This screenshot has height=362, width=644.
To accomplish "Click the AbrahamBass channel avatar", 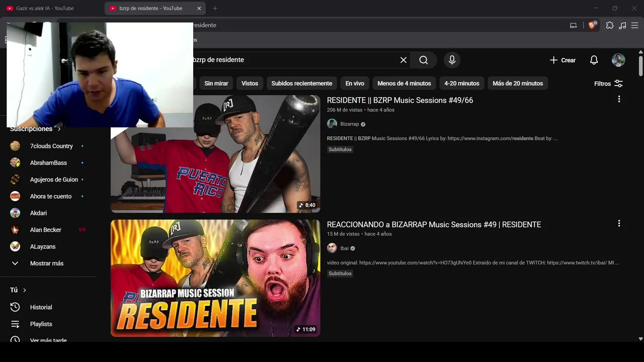I will pyautogui.click(x=15, y=163).
